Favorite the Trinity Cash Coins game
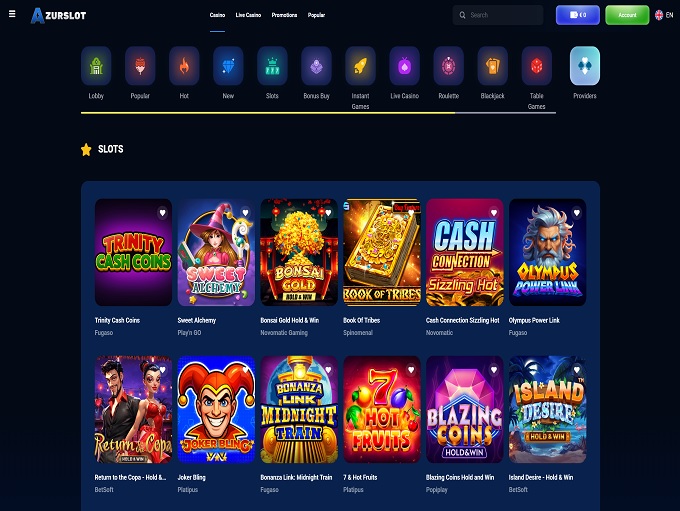Screen dimensions: 680x511 point(162,213)
